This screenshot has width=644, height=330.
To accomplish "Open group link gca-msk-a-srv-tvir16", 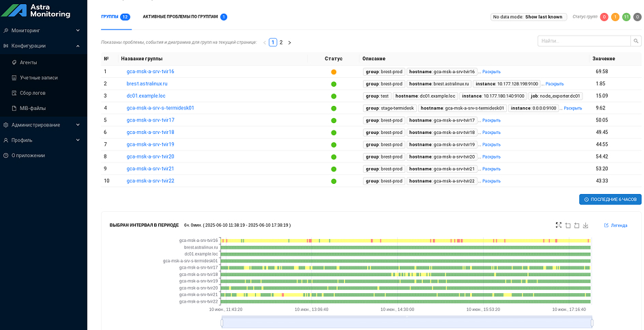I will (x=150, y=72).
